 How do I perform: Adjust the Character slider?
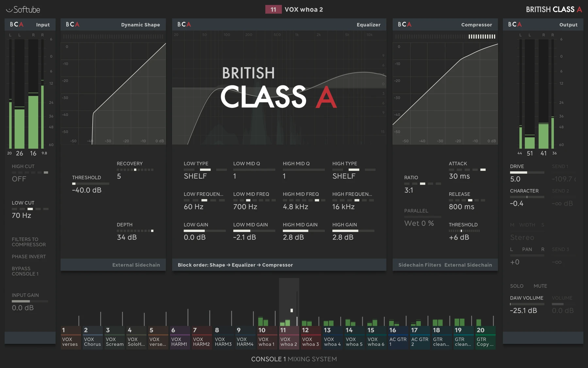click(x=527, y=197)
